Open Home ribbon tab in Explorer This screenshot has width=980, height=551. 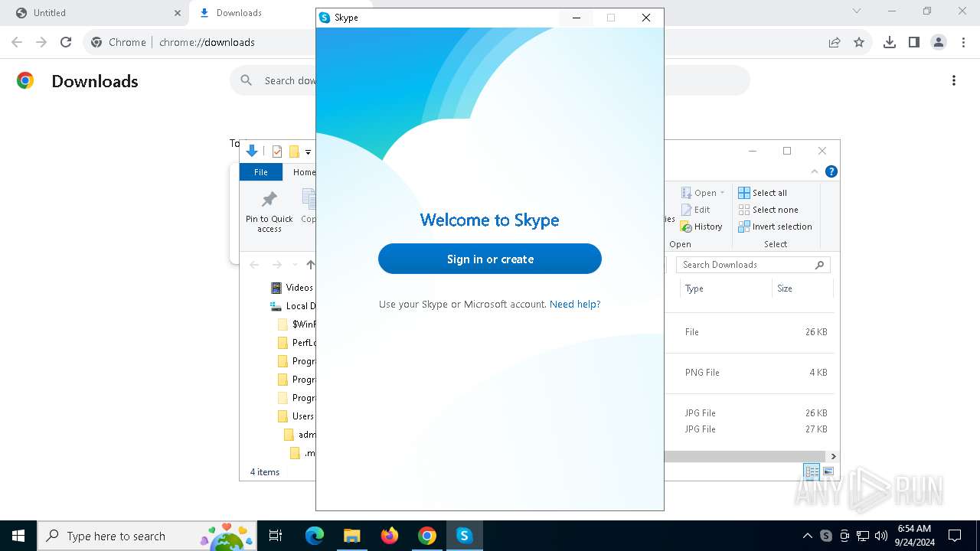click(303, 172)
